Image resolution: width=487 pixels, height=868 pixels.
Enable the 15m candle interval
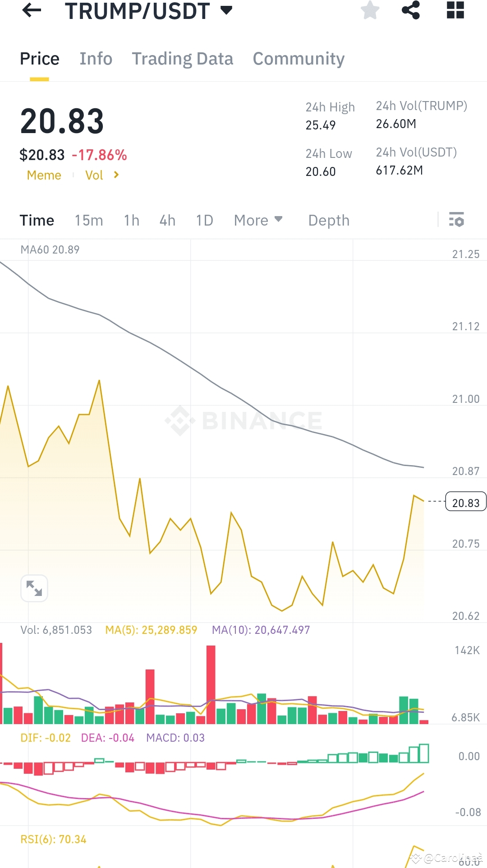coord(88,220)
